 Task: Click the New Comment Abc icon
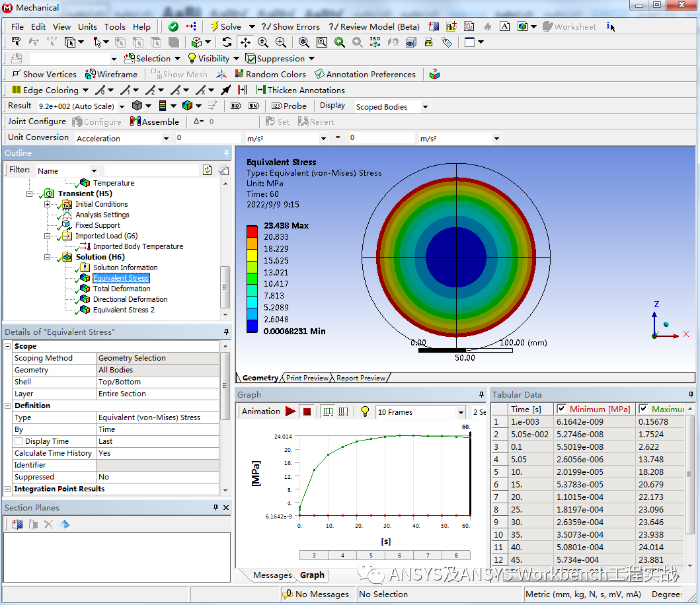[451, 27]
